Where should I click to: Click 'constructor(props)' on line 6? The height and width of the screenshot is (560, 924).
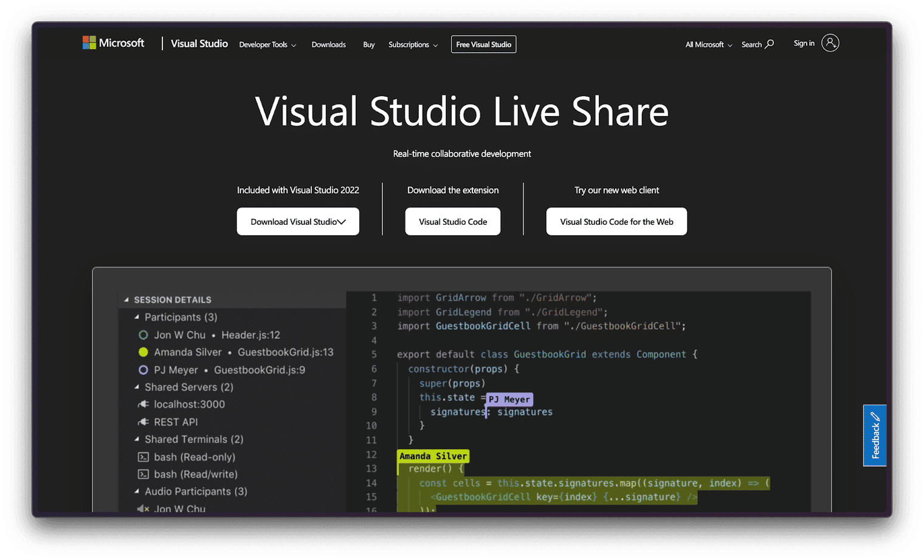coord(458,369)
